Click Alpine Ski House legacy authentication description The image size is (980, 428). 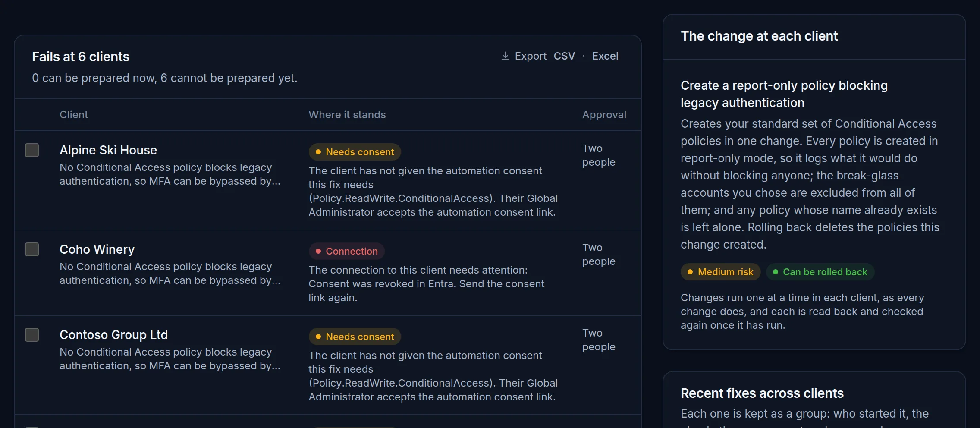pyautogui.click(x=170, y=174)
